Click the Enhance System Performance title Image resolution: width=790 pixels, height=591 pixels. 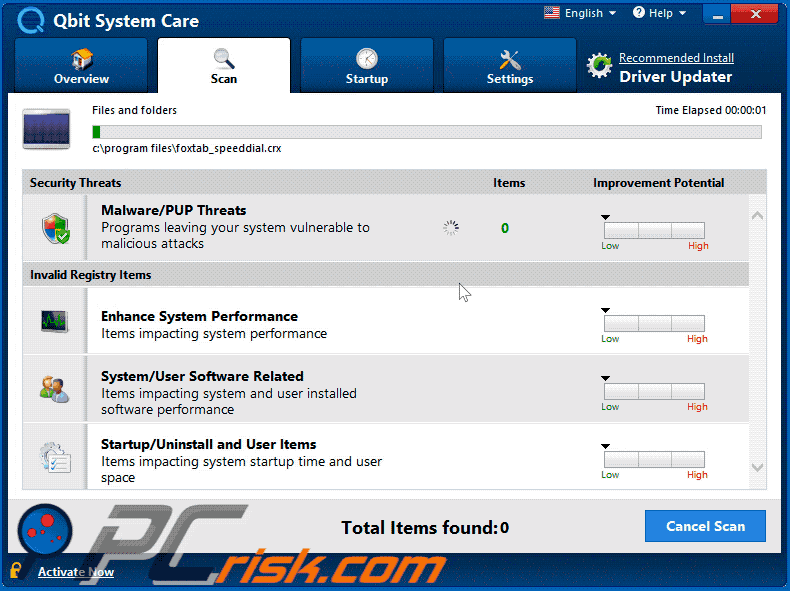point(200,316)
